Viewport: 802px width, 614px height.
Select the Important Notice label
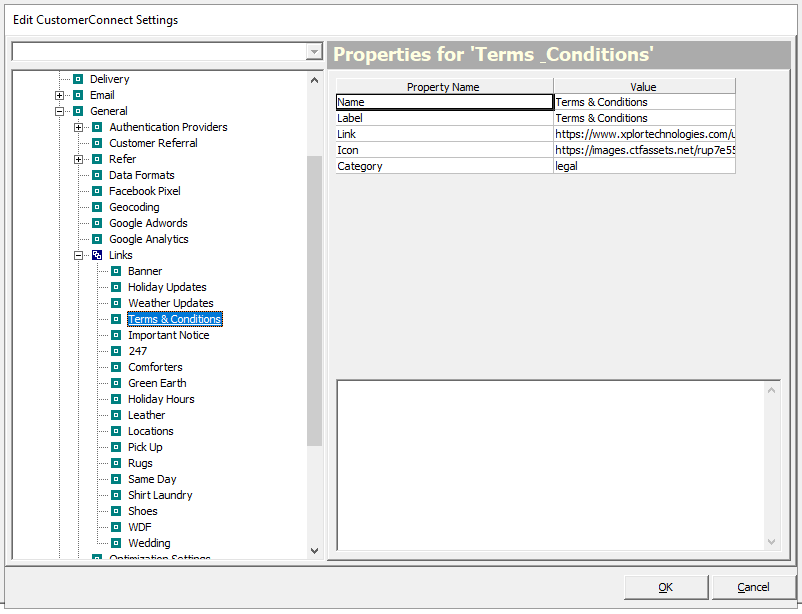[x=168, y=335]
